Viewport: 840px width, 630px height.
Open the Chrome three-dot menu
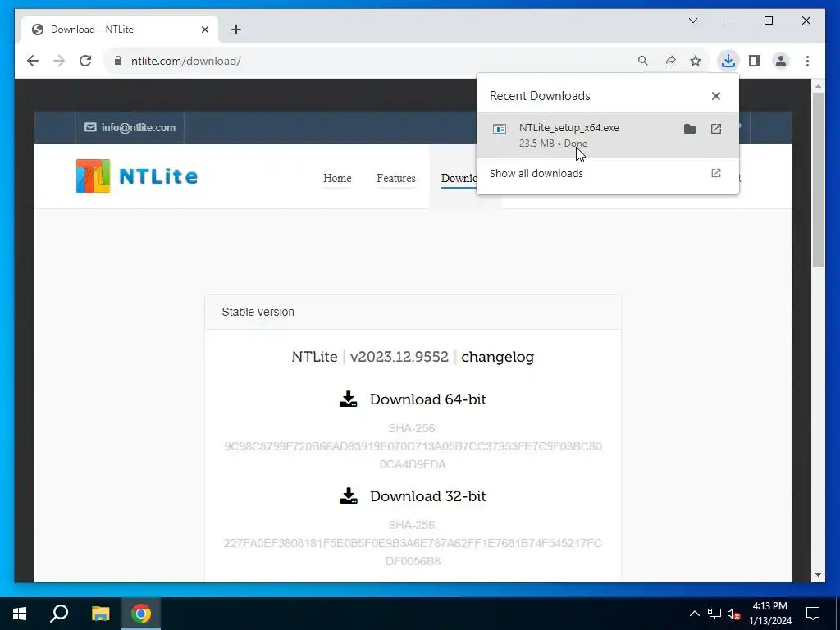[x=807, y=61]
